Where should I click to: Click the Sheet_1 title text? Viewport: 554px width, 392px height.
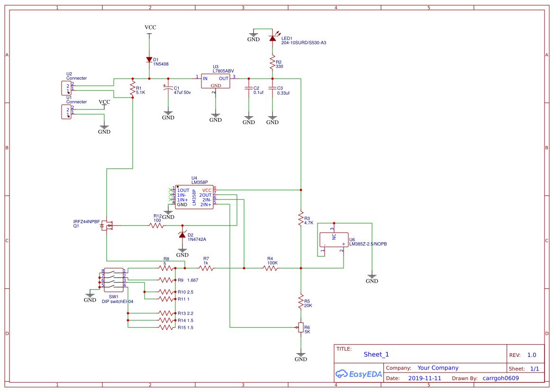click(x=376, y=354)
